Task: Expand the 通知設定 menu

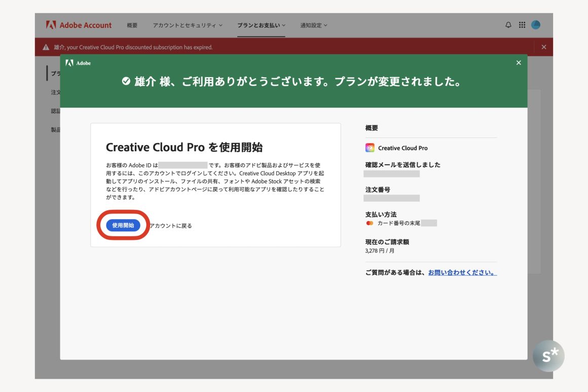Action: click(313, 25)
